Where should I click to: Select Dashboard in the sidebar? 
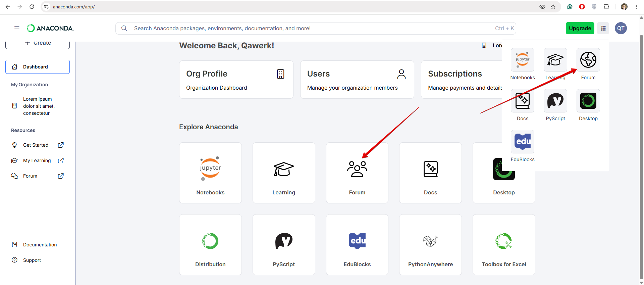click(x=38, y=67)
